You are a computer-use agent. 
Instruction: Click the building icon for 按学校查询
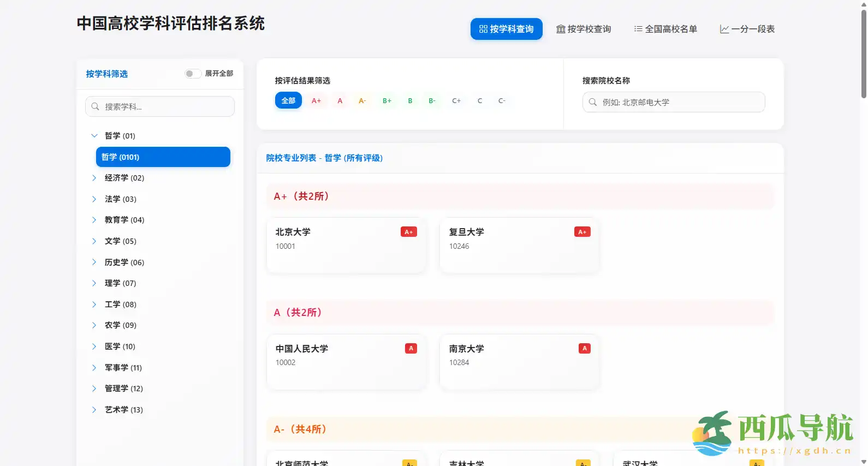tap(561, 29)
